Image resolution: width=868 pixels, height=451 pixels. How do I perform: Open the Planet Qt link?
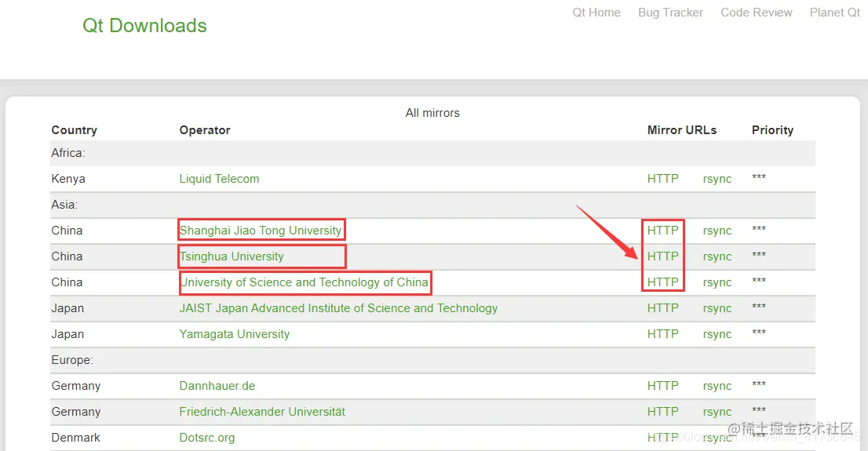835,13
